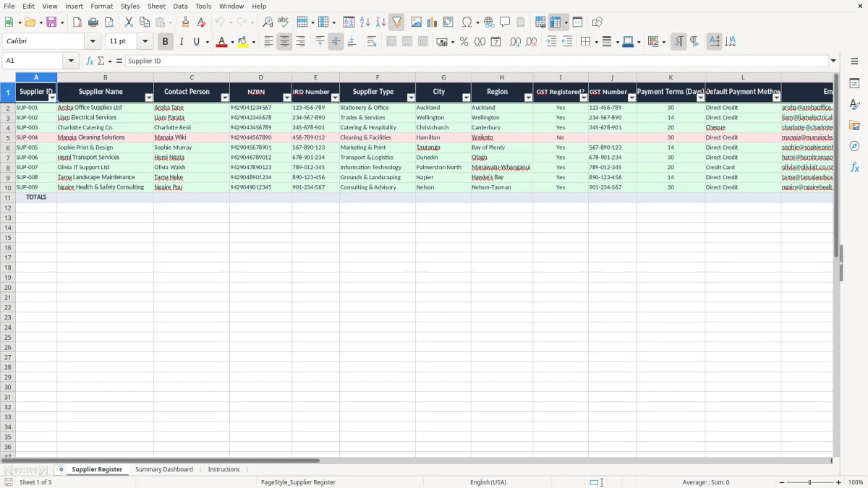Click the Format as Percent icon
Viewport: 868px width, 488px height.
click(x=464, y=42)
